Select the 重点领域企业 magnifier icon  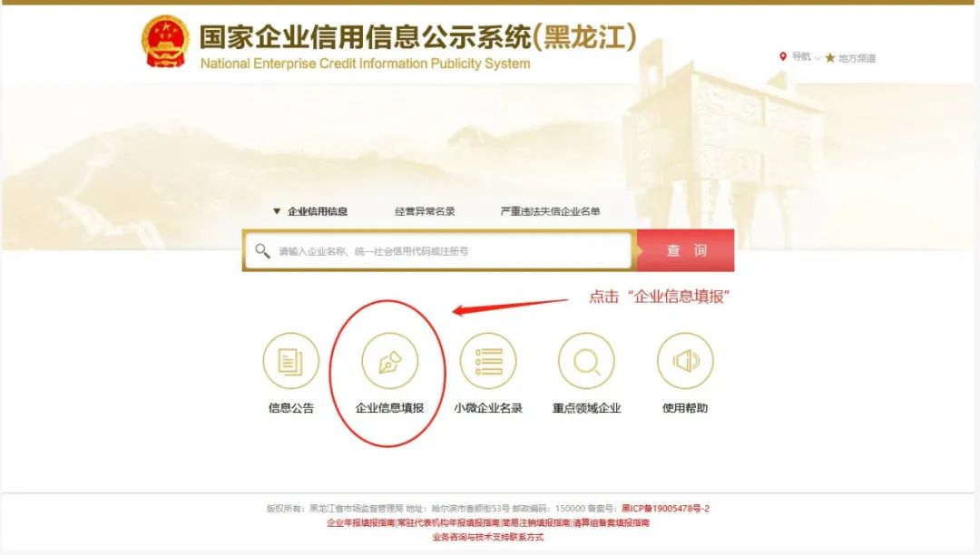[586, 361]
